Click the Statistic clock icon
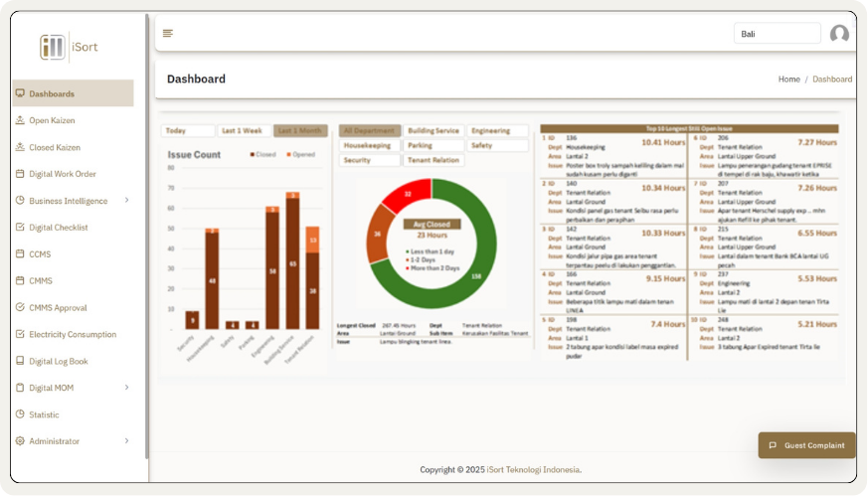Screen dimensions: 868x496 [x=20, y=414]
